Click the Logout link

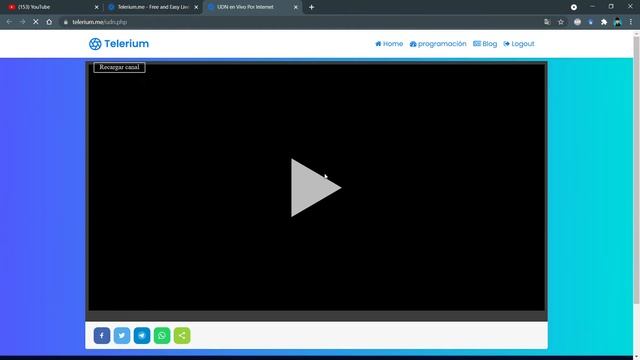point(519,44)
